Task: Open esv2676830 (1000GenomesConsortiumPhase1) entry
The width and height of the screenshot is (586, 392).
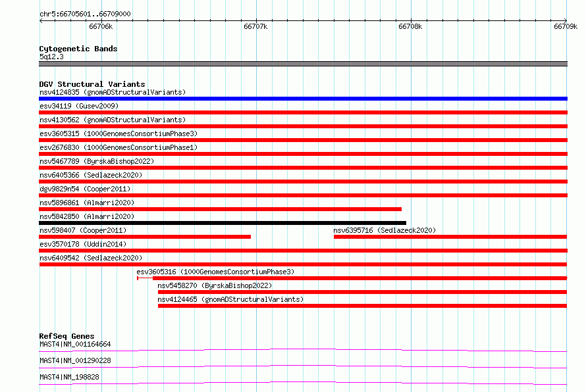Action: [x=119, y=147]
